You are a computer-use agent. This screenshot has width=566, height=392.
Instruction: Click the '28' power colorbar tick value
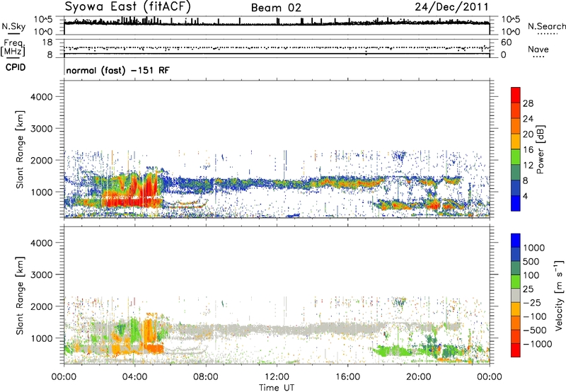tap(528, 103)
